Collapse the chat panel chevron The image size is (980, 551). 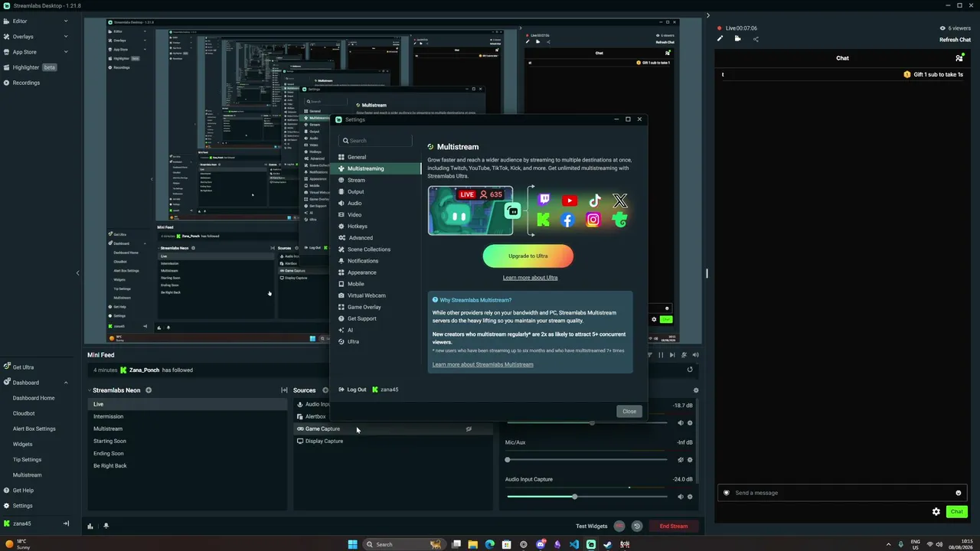(x=707, y=15)
